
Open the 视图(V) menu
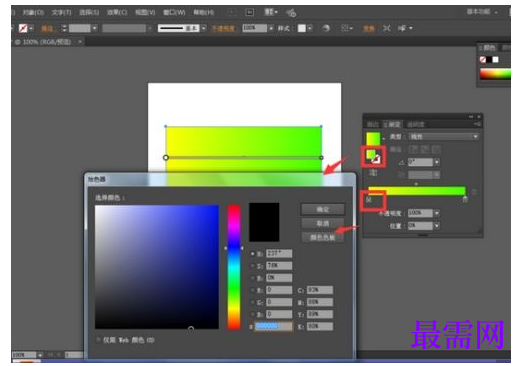point(145,13)
